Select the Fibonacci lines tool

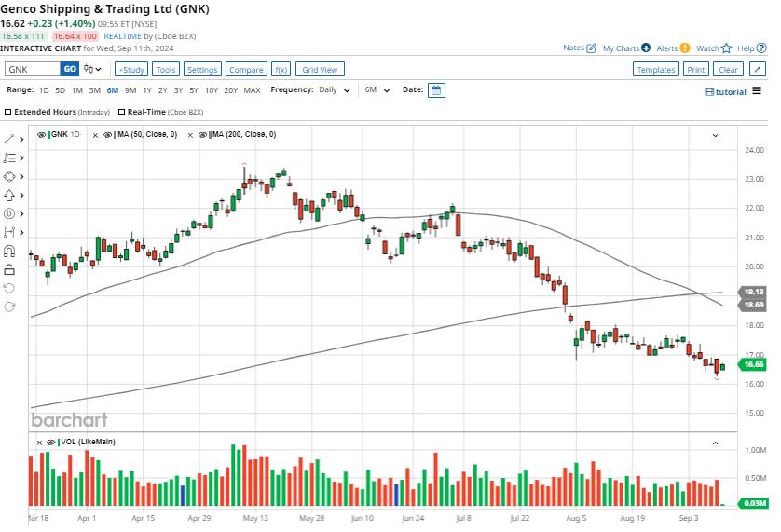(9, 157)
